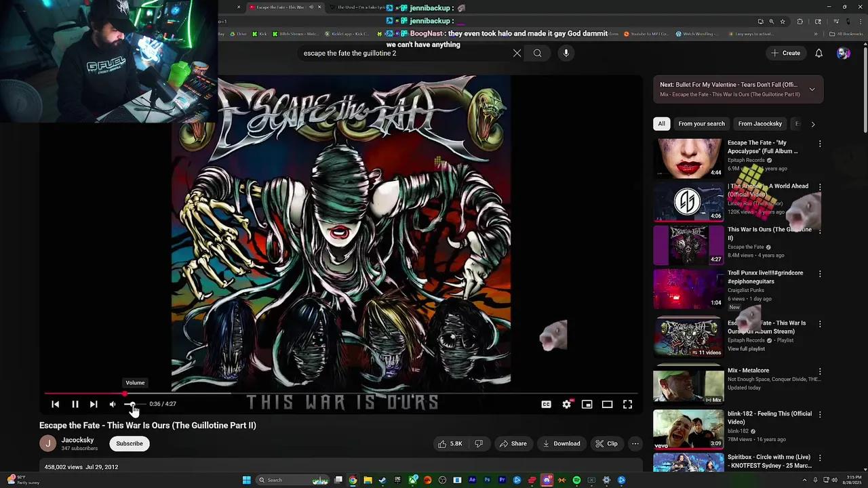Like the video with 5.8K likes
The height and width of the screenshot is (488, 868).
tap(450, 443)
